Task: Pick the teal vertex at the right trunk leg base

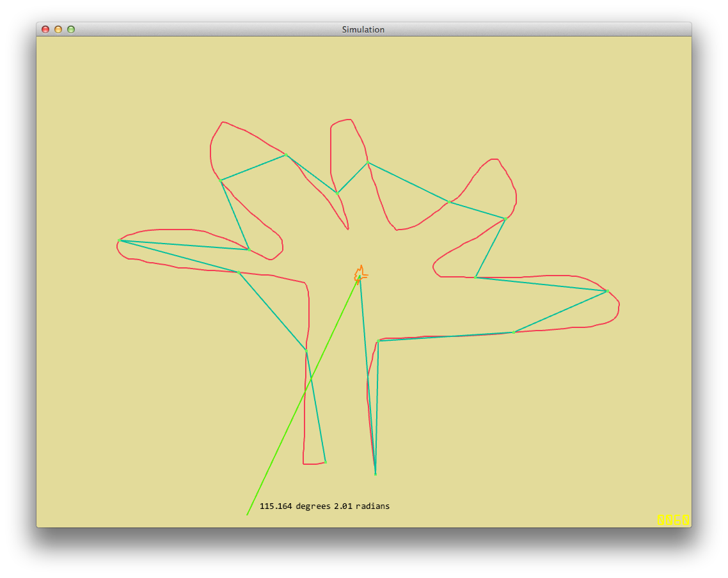Action: point(375,474)
